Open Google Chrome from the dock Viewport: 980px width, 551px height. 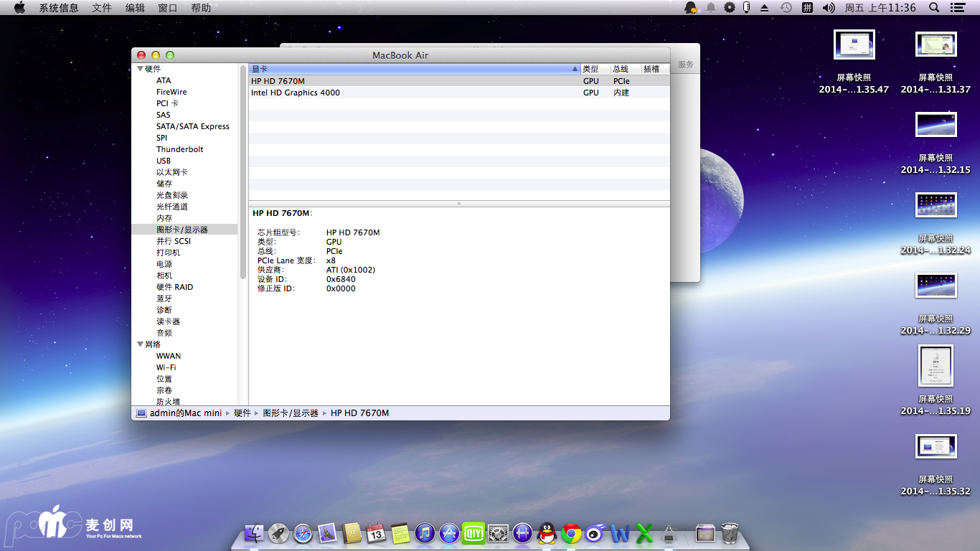coord(572,533)
